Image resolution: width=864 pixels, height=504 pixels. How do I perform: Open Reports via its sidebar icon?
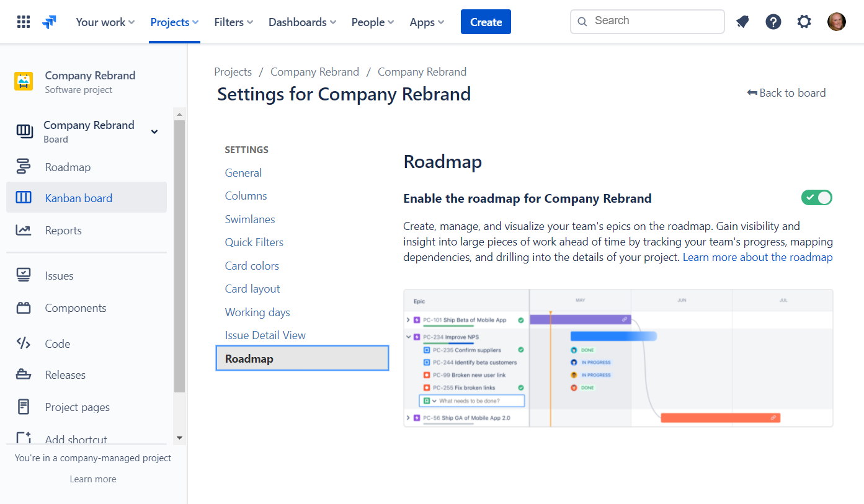pyautogui.click(x=24, y=230)
